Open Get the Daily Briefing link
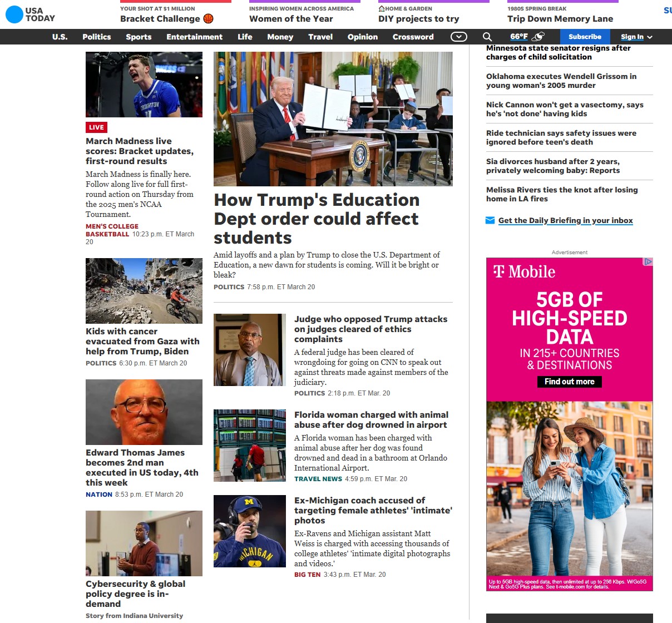 pos(566,220)
